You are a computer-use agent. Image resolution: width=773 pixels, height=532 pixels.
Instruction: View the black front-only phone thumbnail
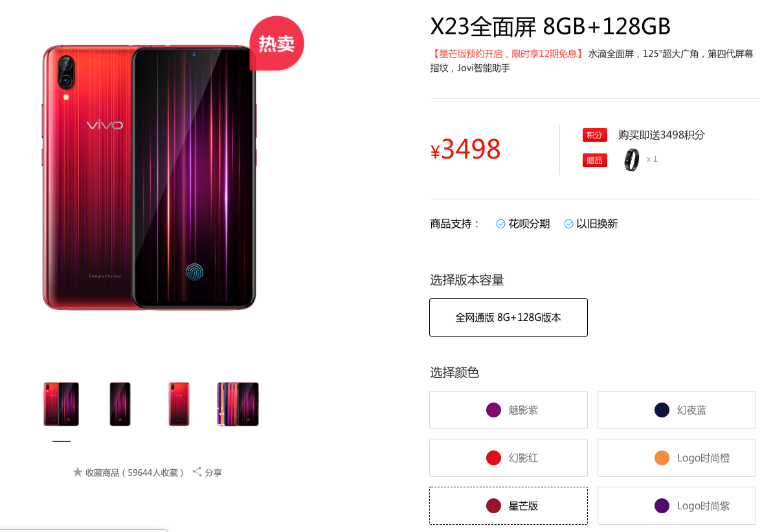120,404
